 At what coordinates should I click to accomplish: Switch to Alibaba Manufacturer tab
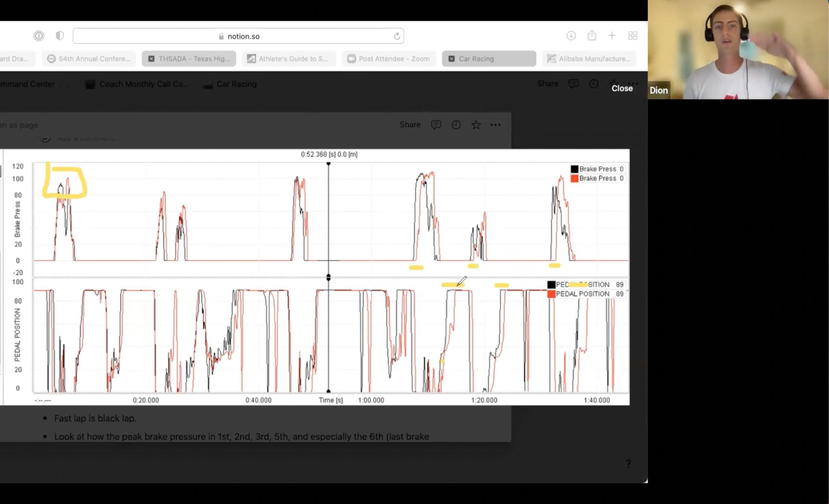(x=589, y=59)
